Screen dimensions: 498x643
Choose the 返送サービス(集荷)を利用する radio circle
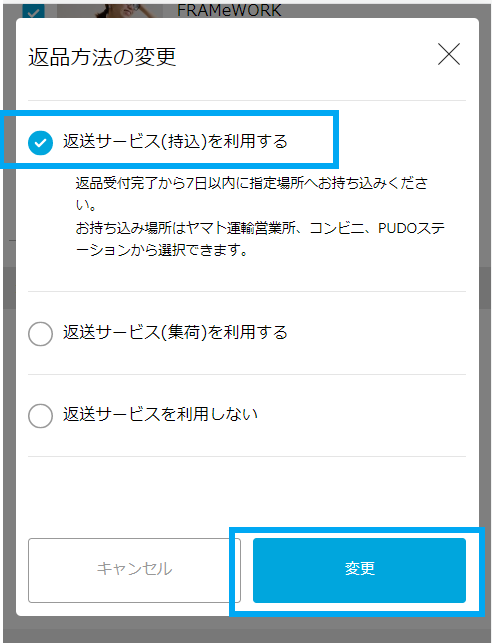(40, 333)
